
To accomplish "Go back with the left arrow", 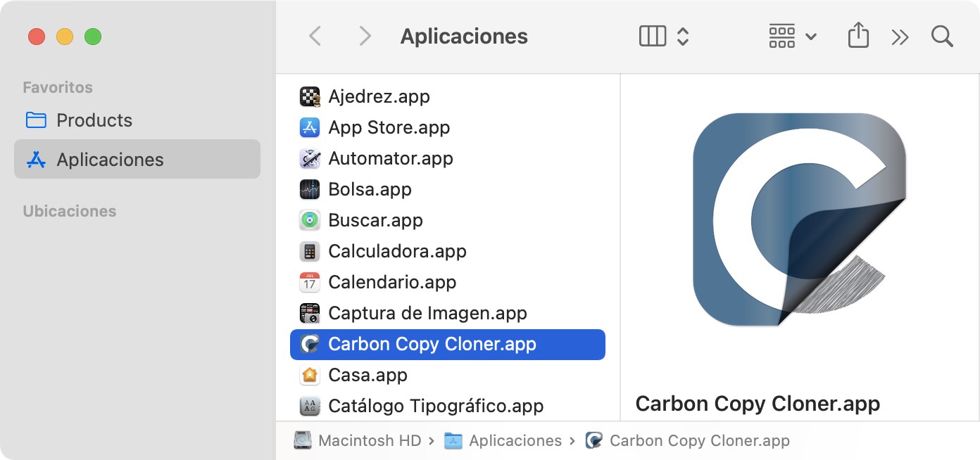I will 315,36.
